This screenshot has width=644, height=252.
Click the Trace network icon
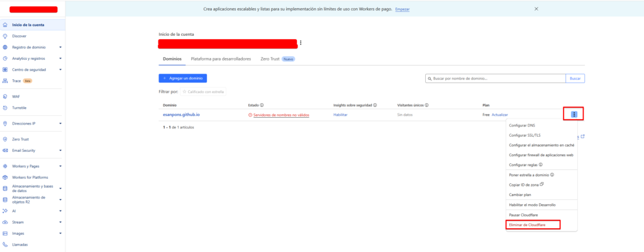(x=5, y=81)
